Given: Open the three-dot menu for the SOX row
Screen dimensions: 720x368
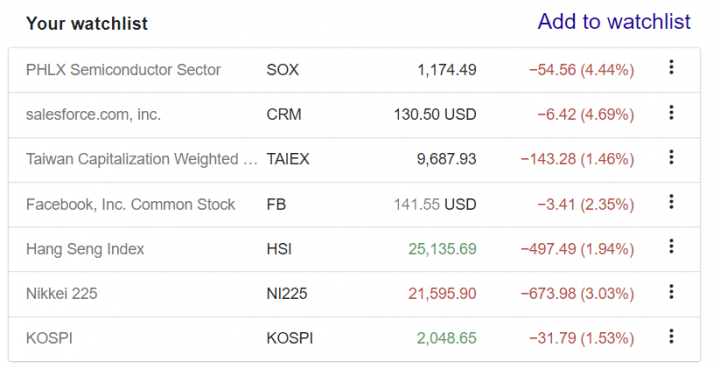Looking at the screenshot, I should 671,68.
